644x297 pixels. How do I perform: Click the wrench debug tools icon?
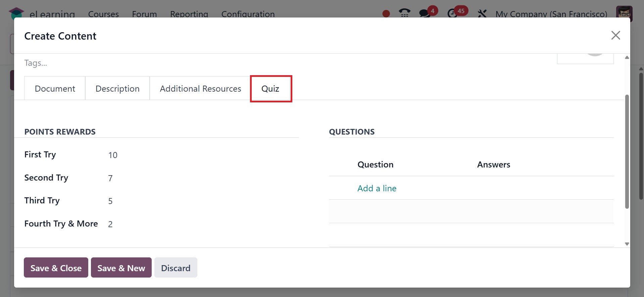point(482,13)
